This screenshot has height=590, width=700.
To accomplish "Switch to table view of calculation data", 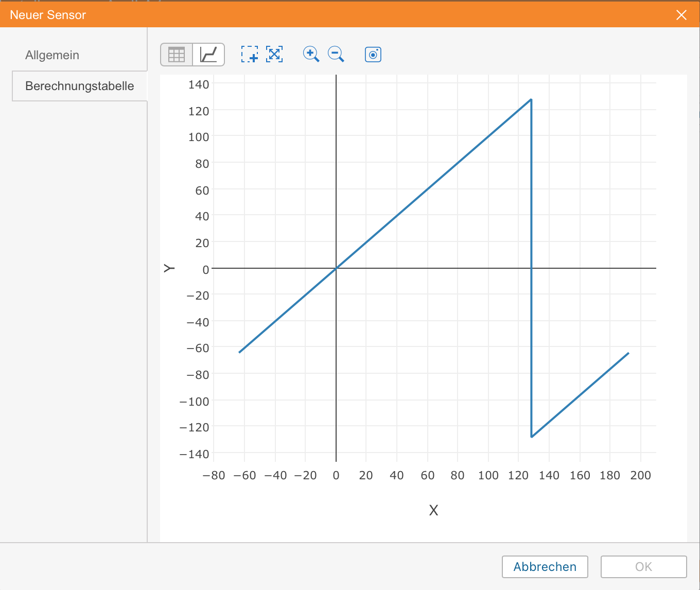I will pyautogui.click(x=177, y=55).
